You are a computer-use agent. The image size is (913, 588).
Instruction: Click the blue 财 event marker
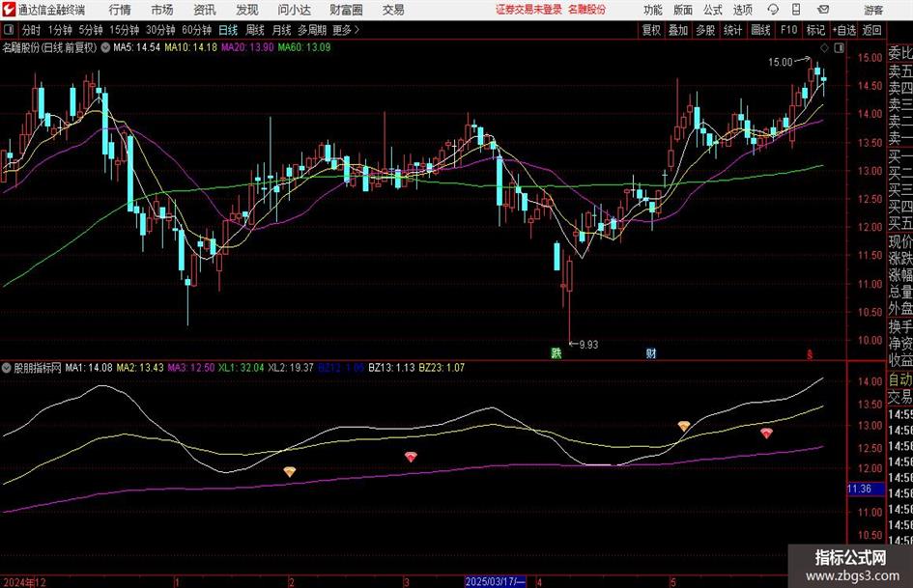pyautogui.click(x=651, y=352)
